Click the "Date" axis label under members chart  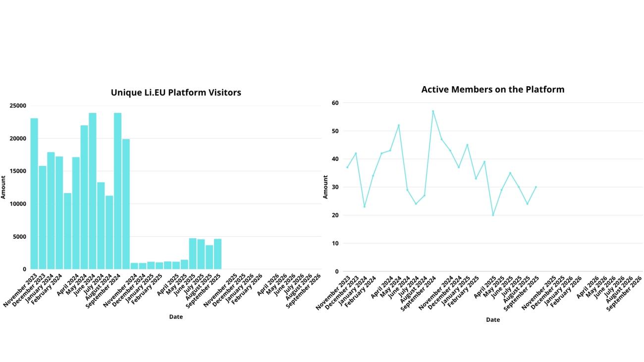(492, 320)
